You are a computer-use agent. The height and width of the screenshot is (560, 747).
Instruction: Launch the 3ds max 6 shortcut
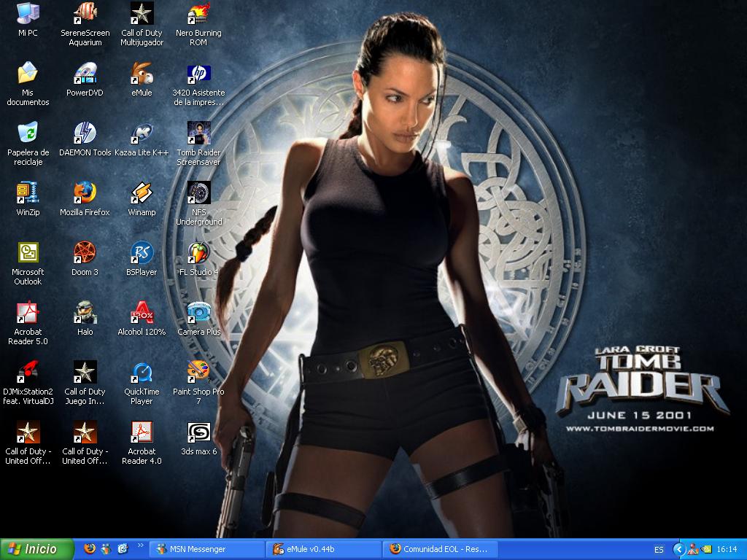tap(198, 432)
